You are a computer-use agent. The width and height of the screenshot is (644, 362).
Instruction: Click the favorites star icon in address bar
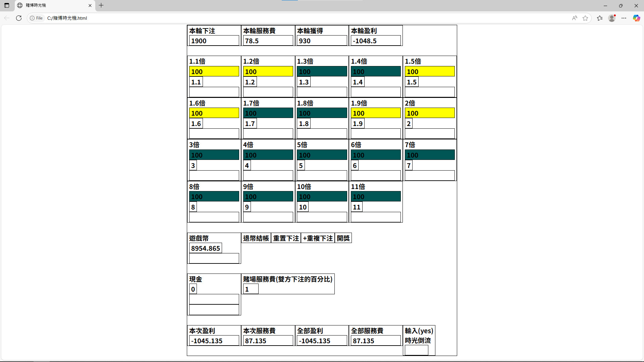click(x=585, y=18)
